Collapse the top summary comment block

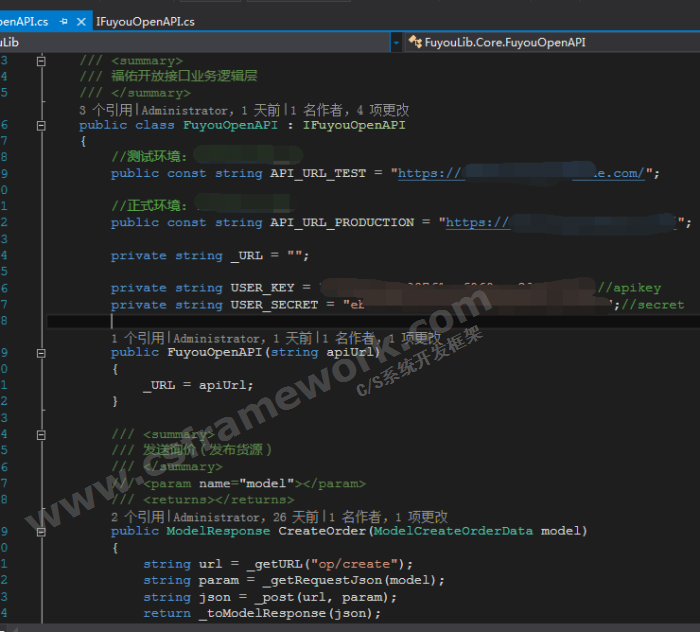pyautogui.click(x=41, y=61)
